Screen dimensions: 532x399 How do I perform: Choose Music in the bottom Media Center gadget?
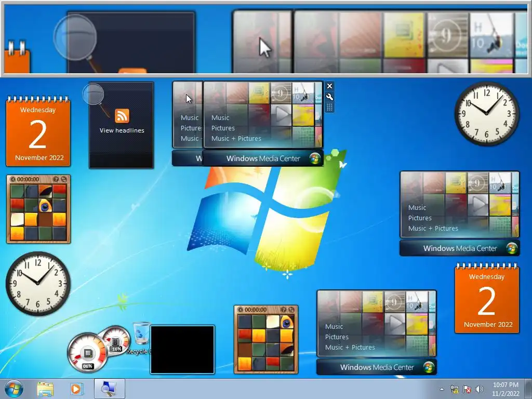point(334,327)
